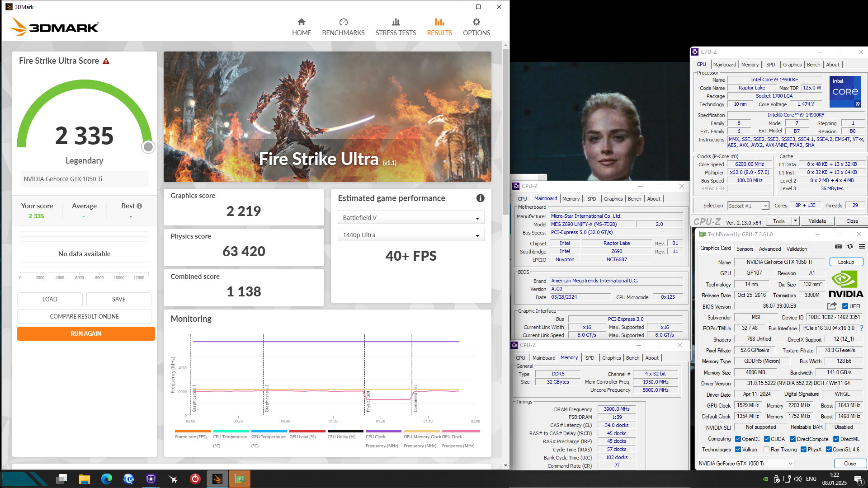
Task: Toggle the OpenCL checkbox
Action: point(738,439)
